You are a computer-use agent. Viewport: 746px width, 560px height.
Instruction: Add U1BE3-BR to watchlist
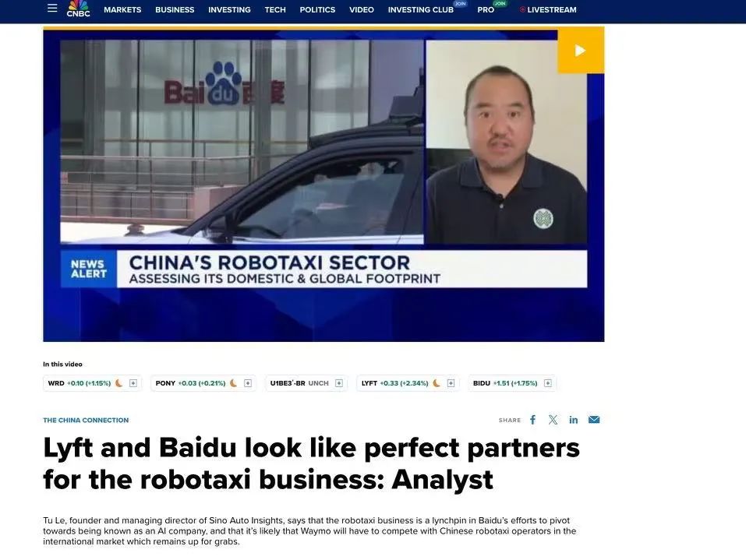pos(339,383)
